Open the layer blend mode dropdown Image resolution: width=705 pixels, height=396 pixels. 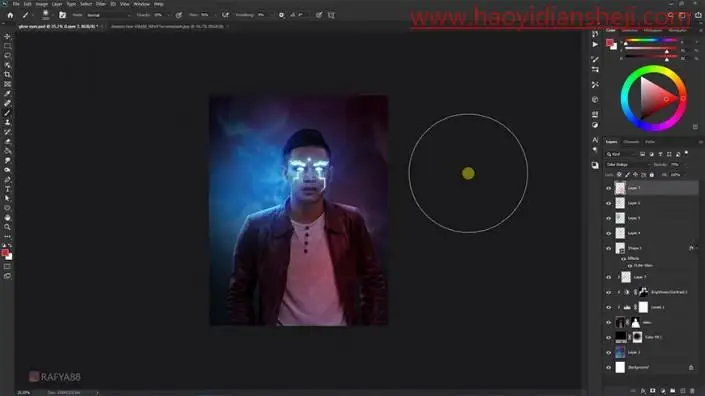628,165
